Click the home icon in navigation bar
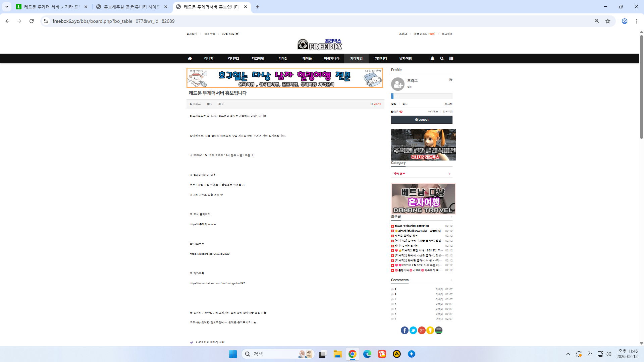Viewport: 644px width, 362px height. 190,58
